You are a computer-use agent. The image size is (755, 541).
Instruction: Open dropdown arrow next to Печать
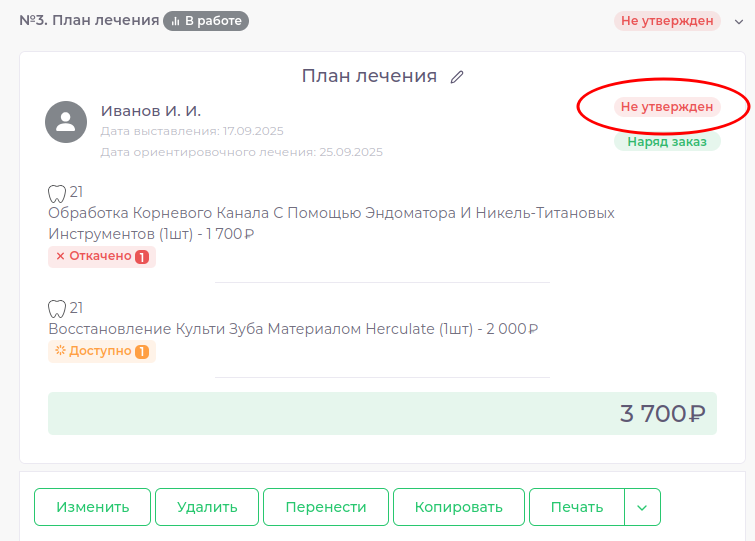642,507
